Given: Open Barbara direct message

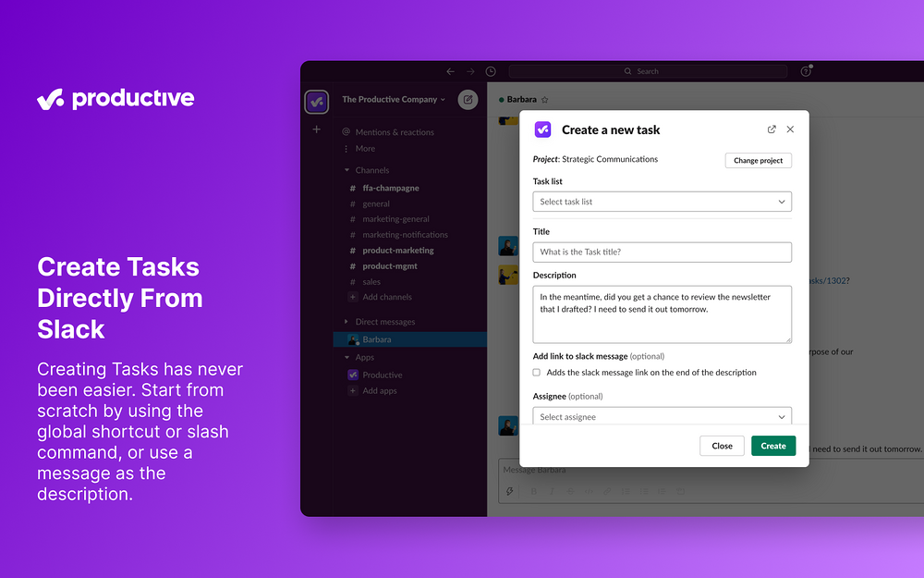Looking at the screenshot, I should [x=410, y=339].
